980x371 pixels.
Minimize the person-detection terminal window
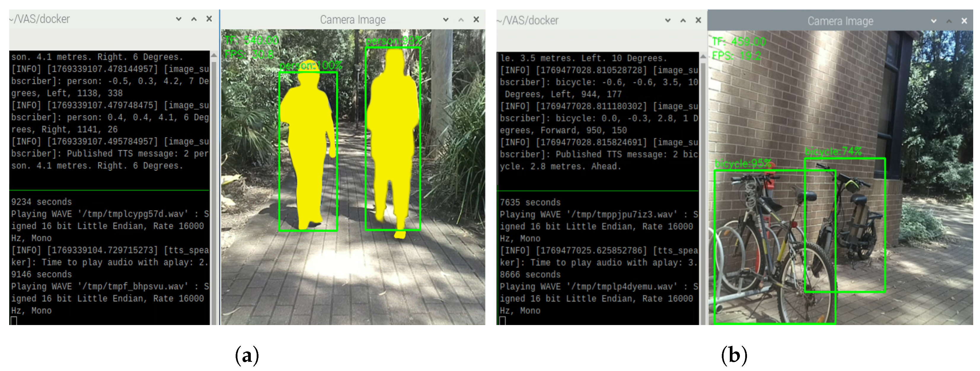pyautogui.click(x=178, y=19)
